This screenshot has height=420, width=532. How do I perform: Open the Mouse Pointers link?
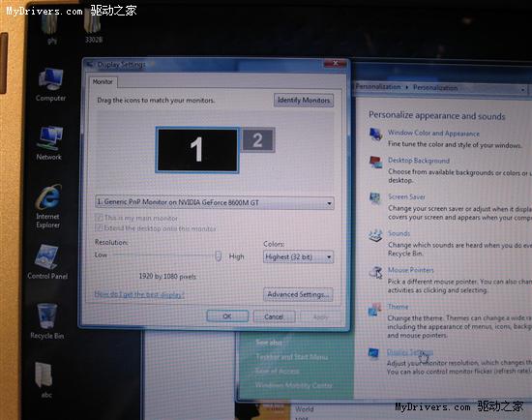pyautogui.click(x=411, y=270)
